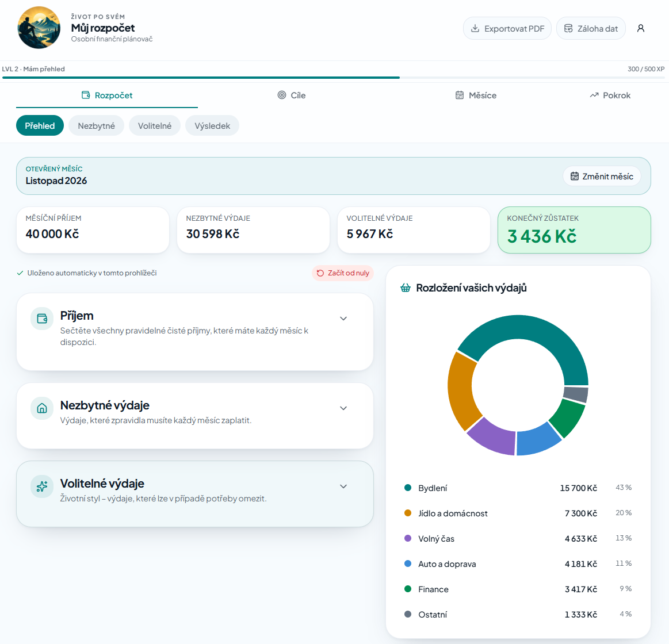This screenshot has height=644, width=669.
Task: Click the 3 417 Kč Finance amount
Action: (580, 589)
